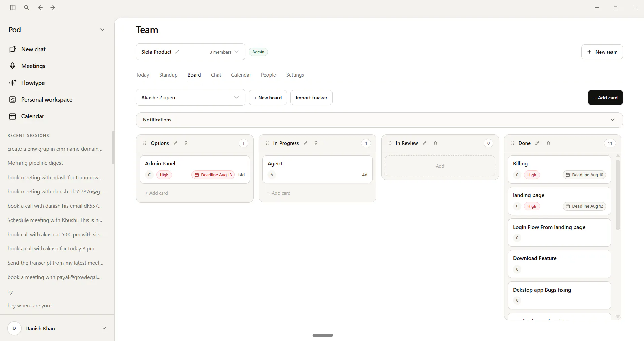Grab the In Review column drag handle

(390, 143)
